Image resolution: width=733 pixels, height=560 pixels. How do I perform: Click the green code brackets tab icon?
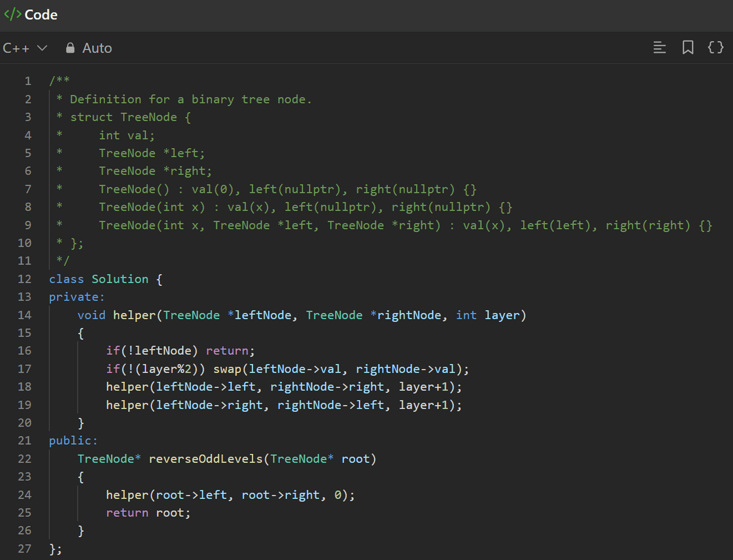13,15
